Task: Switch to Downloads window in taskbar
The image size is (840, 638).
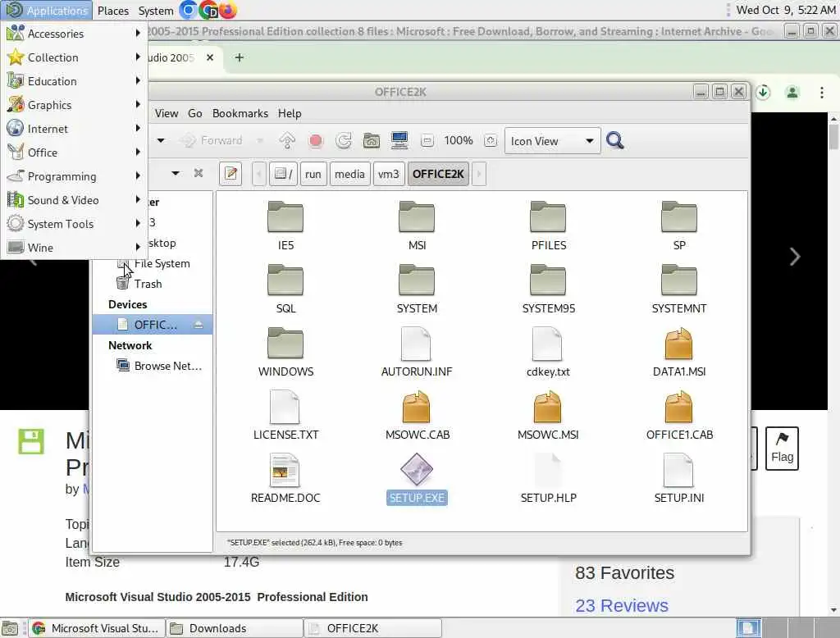Action: [x=235, y=628]
